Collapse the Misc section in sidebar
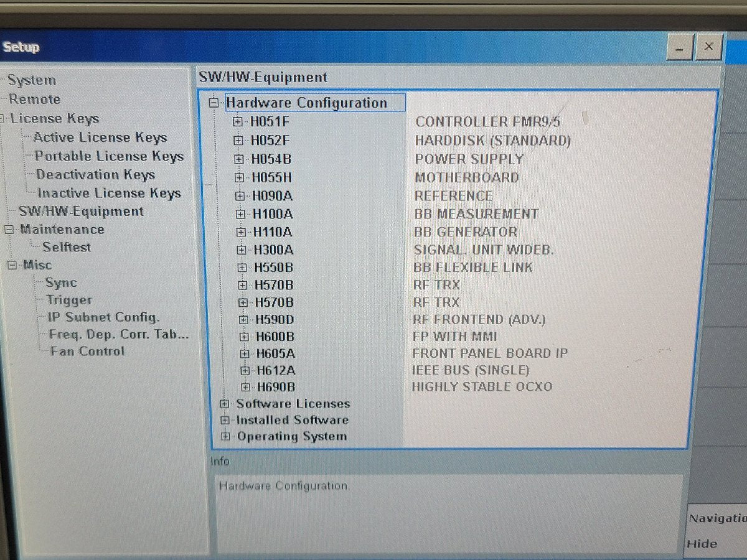This screenshot has height=560, width=747. click(x=12, y=266)
